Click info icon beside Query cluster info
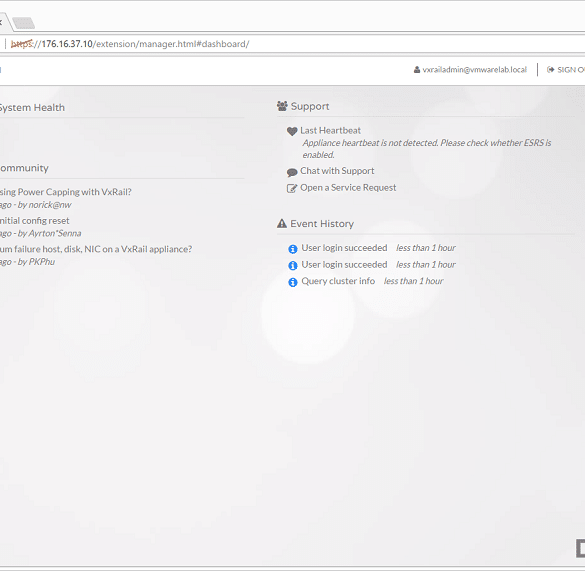This screenshot has width=585, height=571. click(x=293, y=282)
